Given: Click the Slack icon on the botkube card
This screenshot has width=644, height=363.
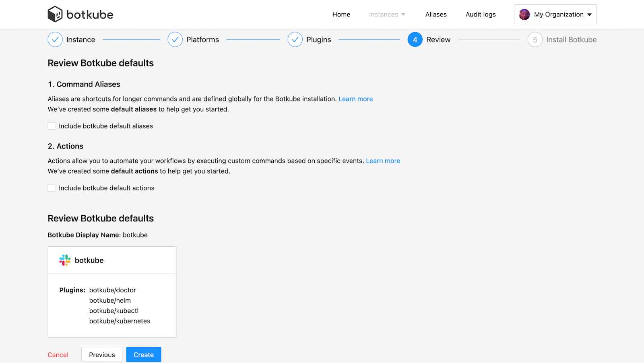Looking at the screenshot, I should click(x=64, y=260).
